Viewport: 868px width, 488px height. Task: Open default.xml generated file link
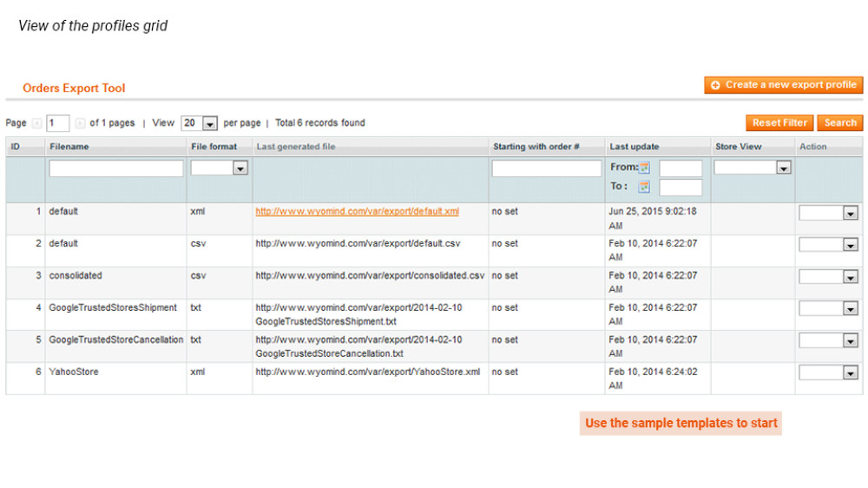pyautogui.click(x=357, y=211)
